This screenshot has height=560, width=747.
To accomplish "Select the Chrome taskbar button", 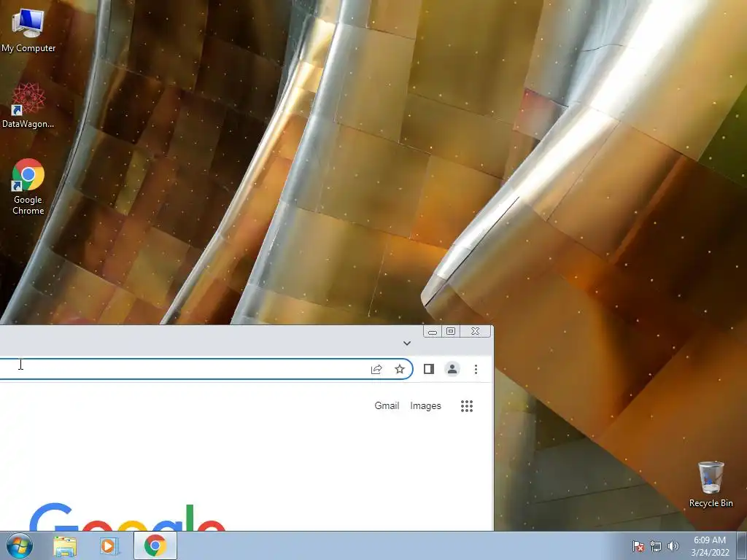I will 155,545.
